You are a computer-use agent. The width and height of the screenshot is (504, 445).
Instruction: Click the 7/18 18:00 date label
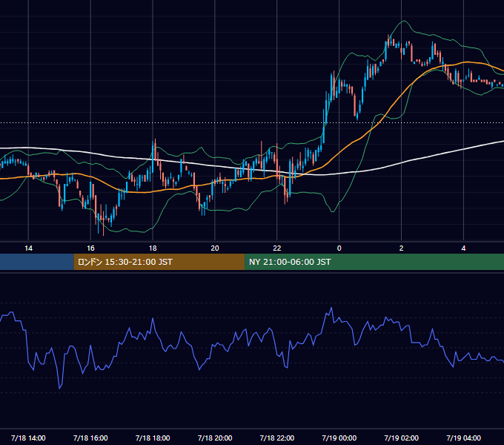coord(153,438)
